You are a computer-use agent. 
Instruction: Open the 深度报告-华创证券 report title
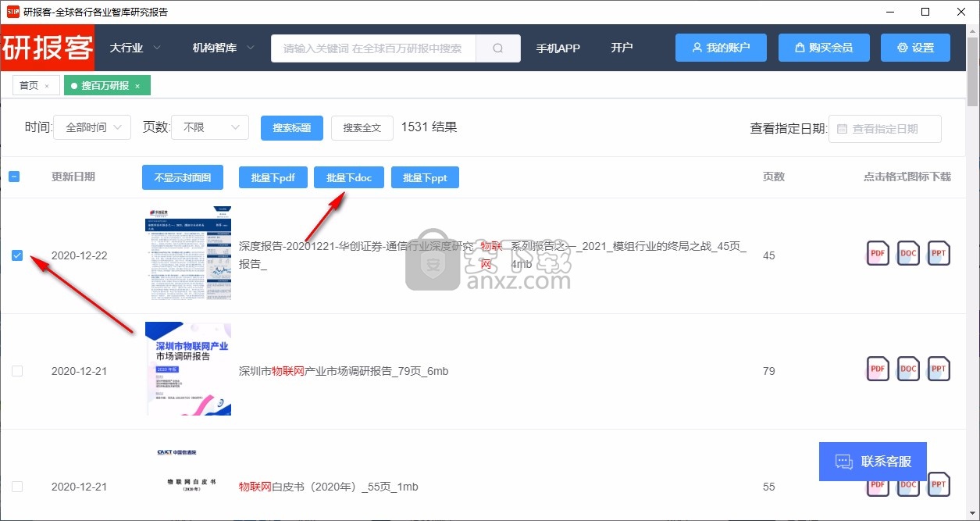pos(493,255)
